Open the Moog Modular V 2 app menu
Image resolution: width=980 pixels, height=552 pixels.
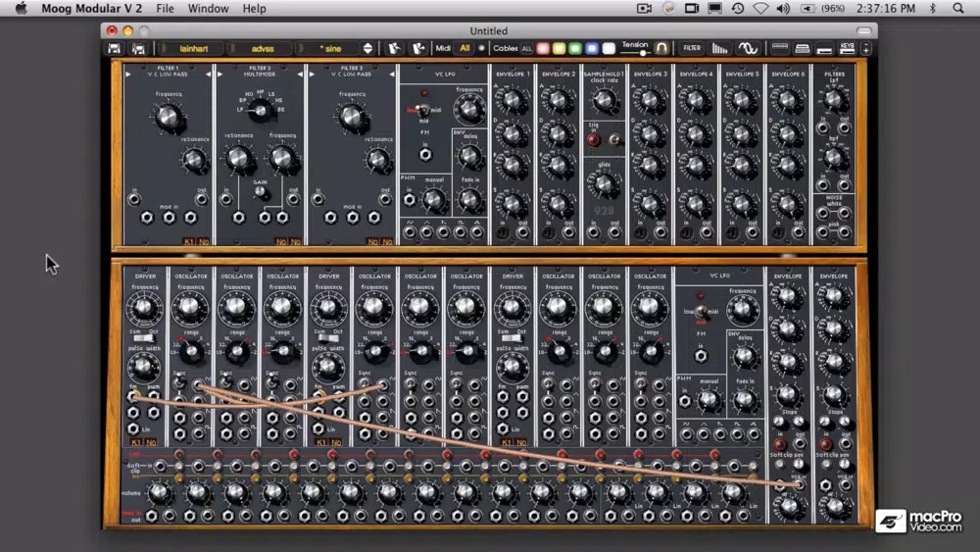[92, 9]
